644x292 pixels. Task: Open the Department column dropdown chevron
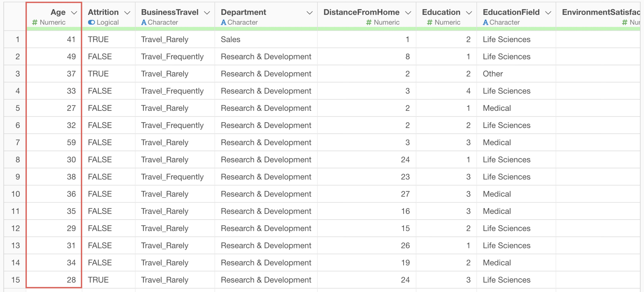click(310, 13)
